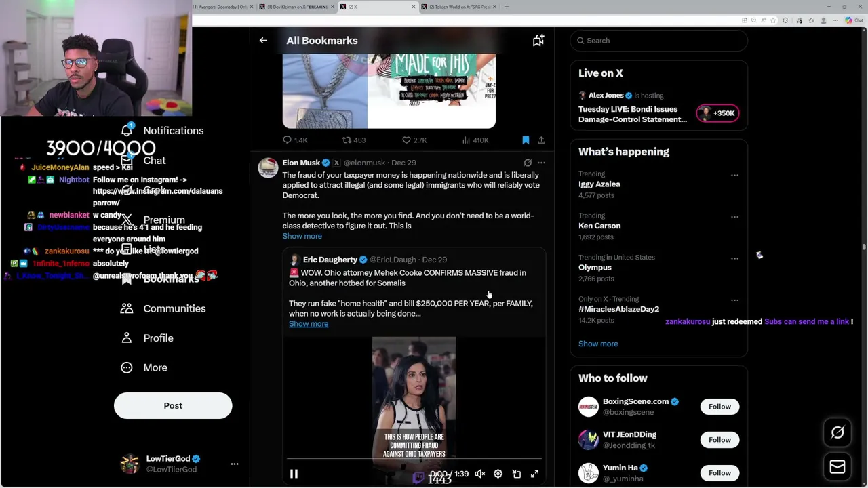
Task: Open options for Iggy Azalea trend
Action: coord(734,176)
